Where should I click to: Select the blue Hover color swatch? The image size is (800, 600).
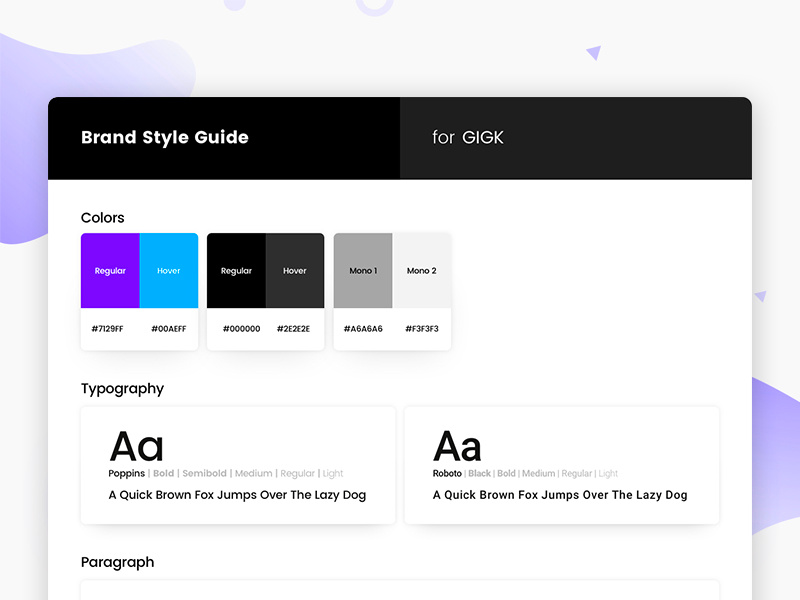point(168,270)
